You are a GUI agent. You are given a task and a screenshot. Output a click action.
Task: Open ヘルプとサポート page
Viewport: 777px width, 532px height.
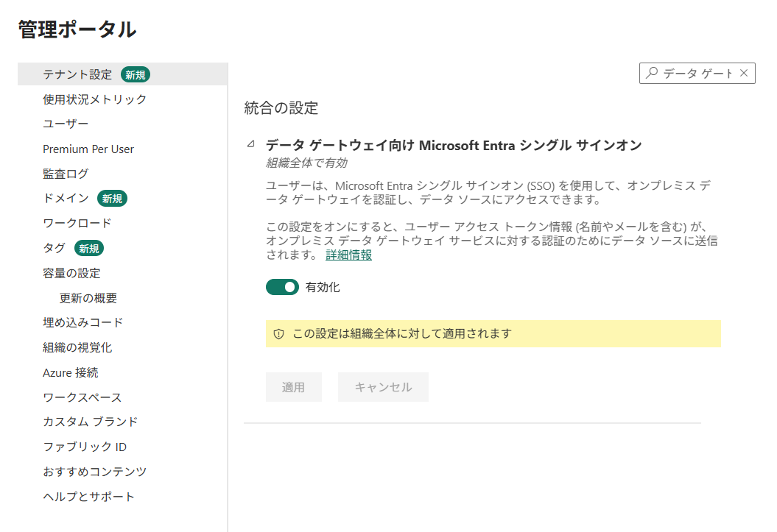pyautogui.click(x=88, y=497)
